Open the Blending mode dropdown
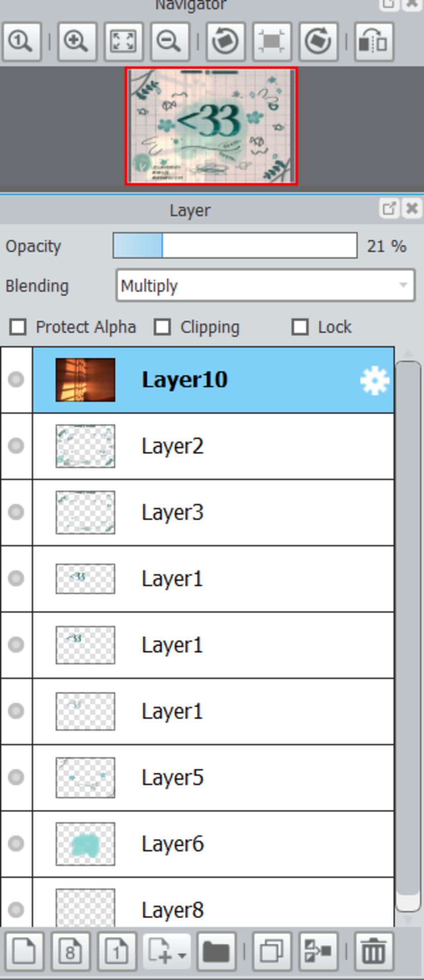Image resolution: width=424 pixels, height=980 pixels. 265,286
